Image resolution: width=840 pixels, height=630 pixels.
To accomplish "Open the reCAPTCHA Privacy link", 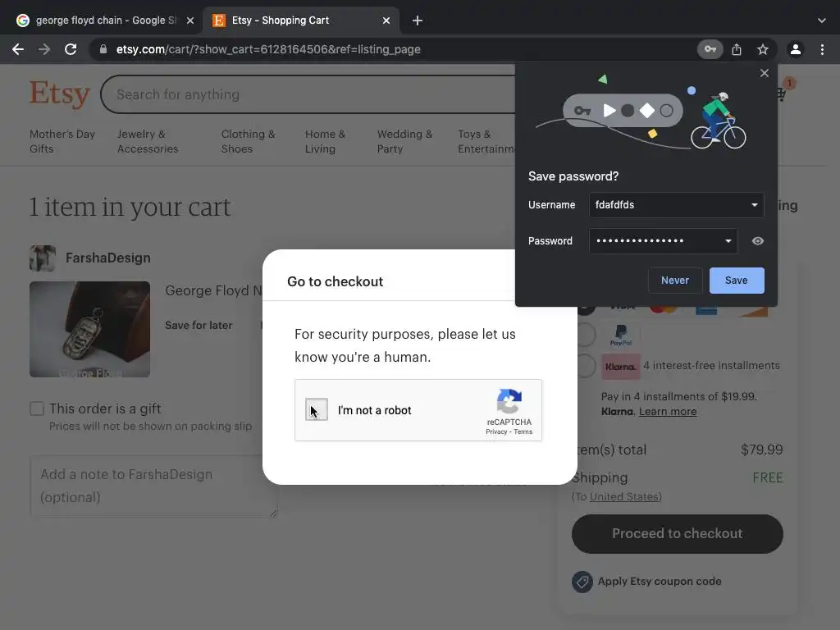I will 496,431.
